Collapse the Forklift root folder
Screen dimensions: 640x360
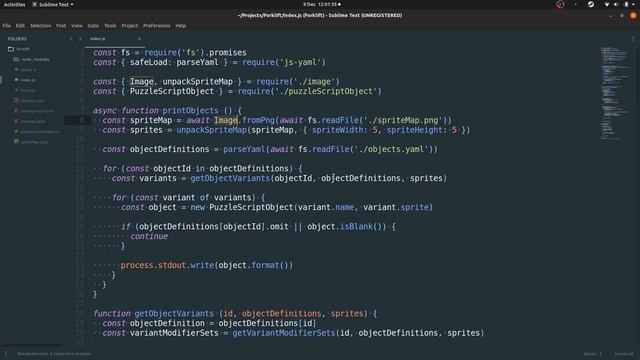click(x=23, y=49)
